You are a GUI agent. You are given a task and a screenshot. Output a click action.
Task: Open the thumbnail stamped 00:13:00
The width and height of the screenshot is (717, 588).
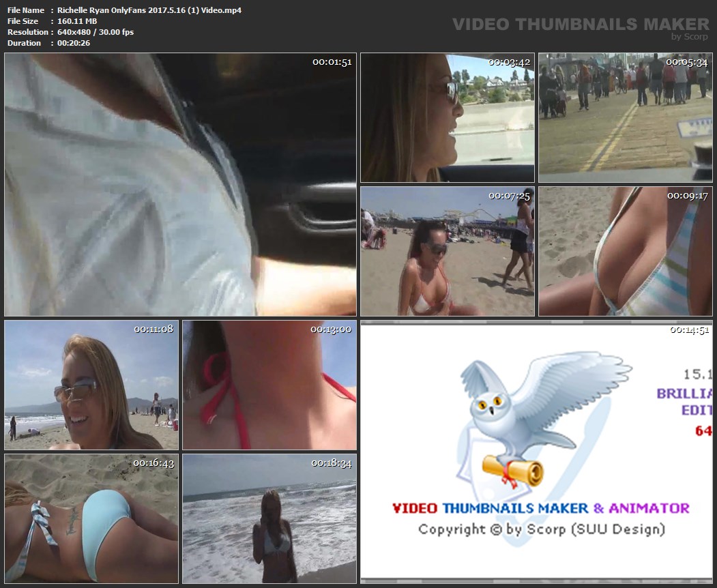click(x=269, y=385)
